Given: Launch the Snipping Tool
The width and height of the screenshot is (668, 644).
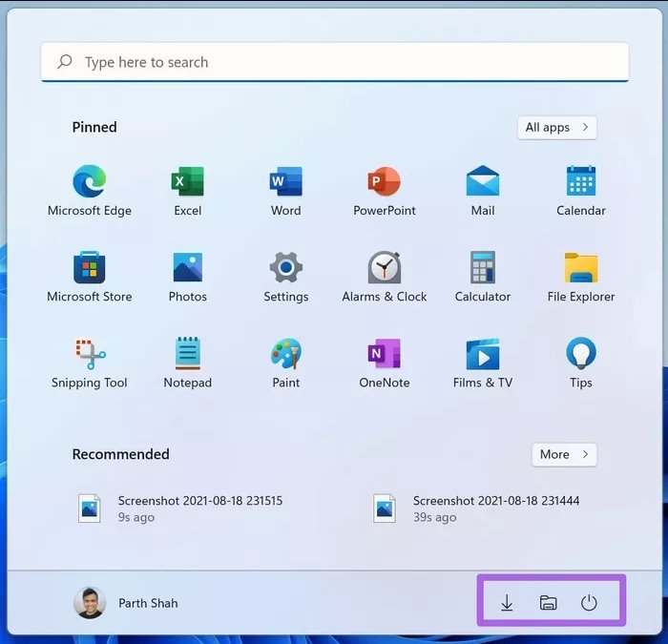Looking at the screenshot, I should 90,364.
